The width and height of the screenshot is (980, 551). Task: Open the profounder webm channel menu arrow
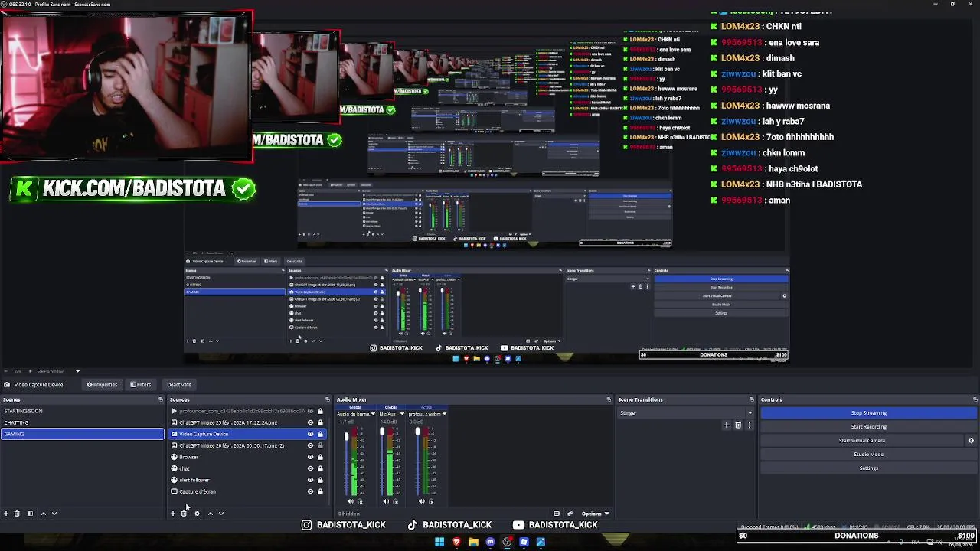pyautogui.click(x=444, y=414)
